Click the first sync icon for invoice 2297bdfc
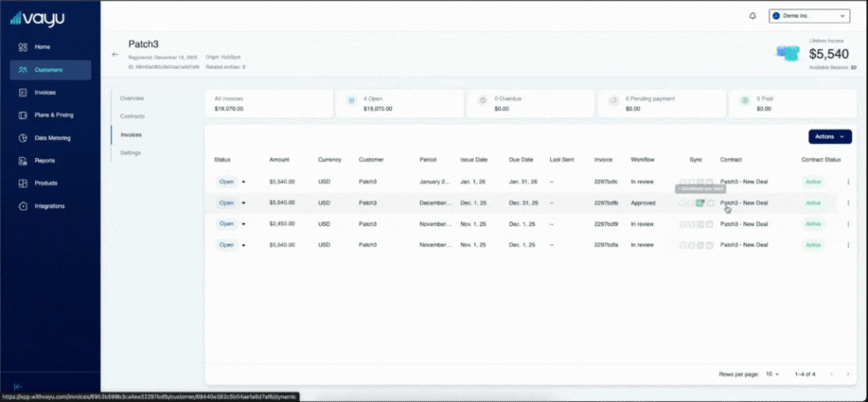The height and width of the screenshot is (402, 868). pos(683,182)
